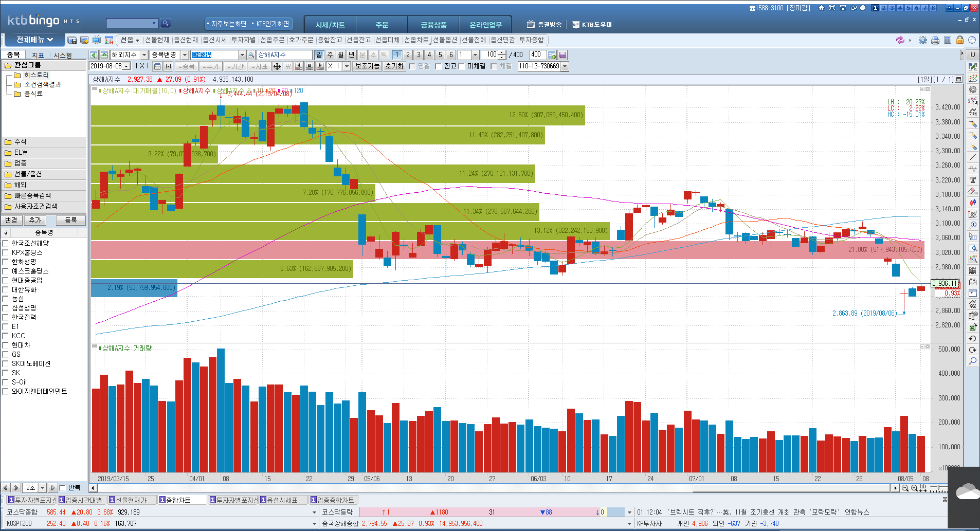This screenshot has height=531, width=980.
Task: Toggle the 잔고 checkbox
Action: [438, 66]
